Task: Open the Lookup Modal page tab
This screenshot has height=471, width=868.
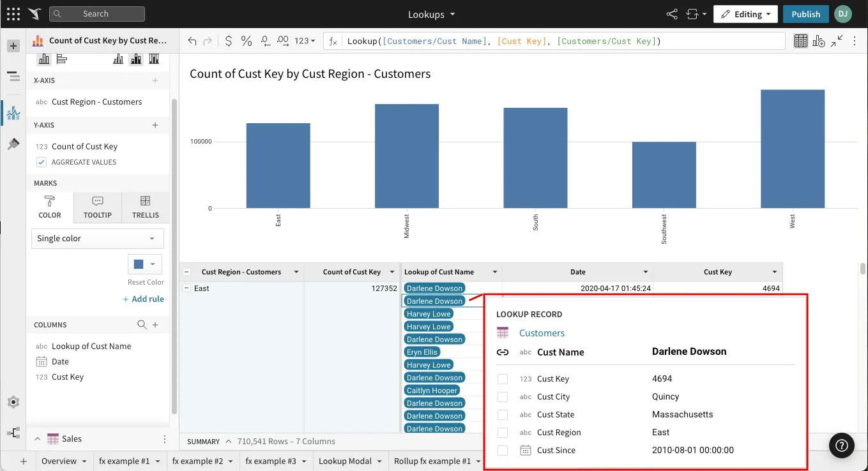Action: click(351, 461)
